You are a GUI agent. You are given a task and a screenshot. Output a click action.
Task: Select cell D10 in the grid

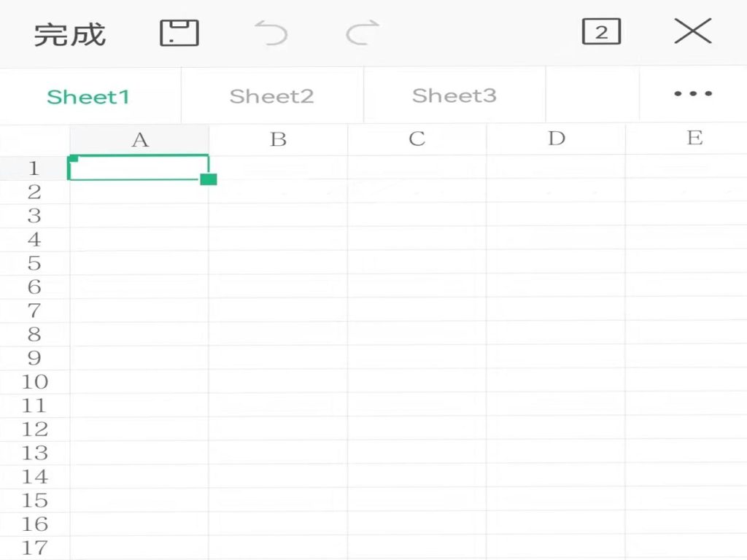[556, 382]
